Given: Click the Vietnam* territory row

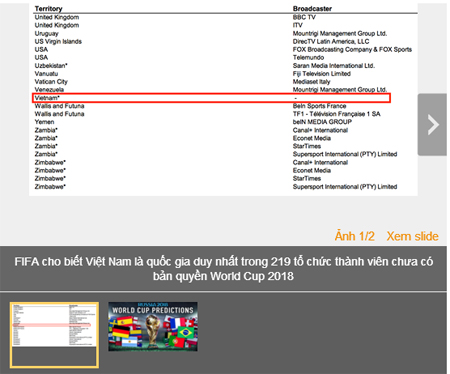Looking at the screenshot, I should tap(211, 98).
